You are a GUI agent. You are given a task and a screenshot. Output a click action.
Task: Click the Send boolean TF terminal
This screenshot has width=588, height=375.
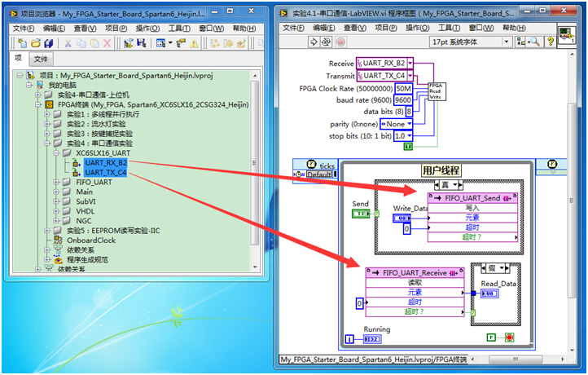click(x=361, y=214)
